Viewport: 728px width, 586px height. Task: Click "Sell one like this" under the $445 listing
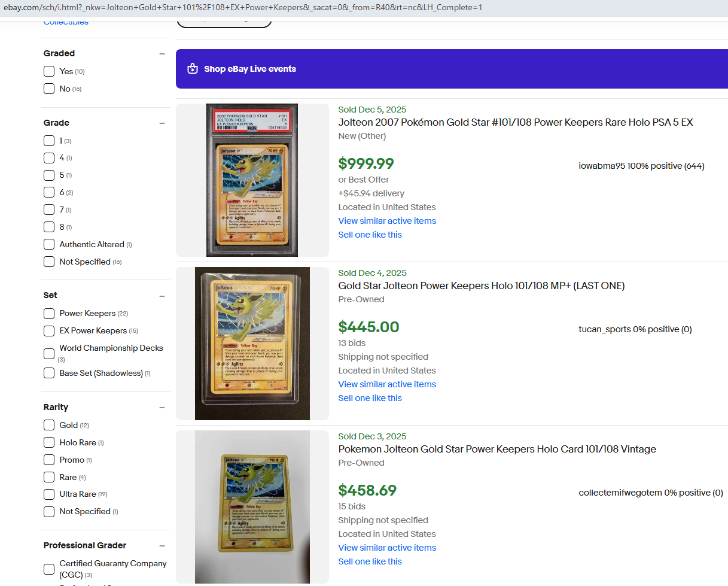click(x=370, y=397)
